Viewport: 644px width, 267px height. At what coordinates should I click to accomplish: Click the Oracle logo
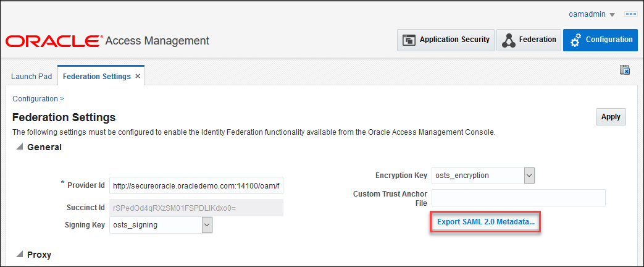(x=54, y=41)
